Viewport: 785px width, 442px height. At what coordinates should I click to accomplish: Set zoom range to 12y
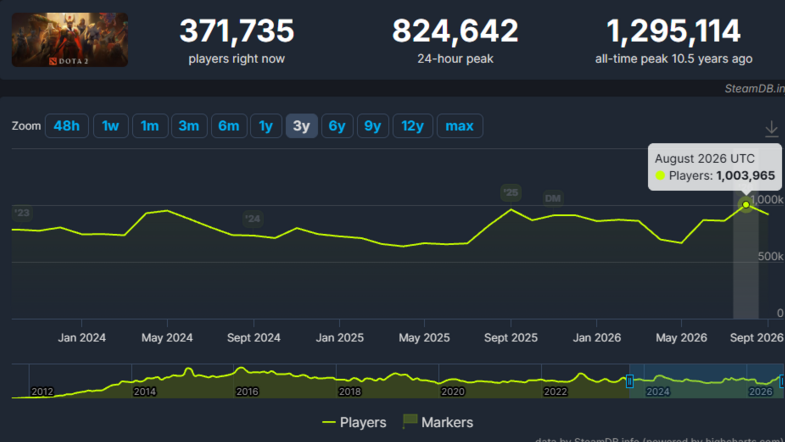point(413,126)
